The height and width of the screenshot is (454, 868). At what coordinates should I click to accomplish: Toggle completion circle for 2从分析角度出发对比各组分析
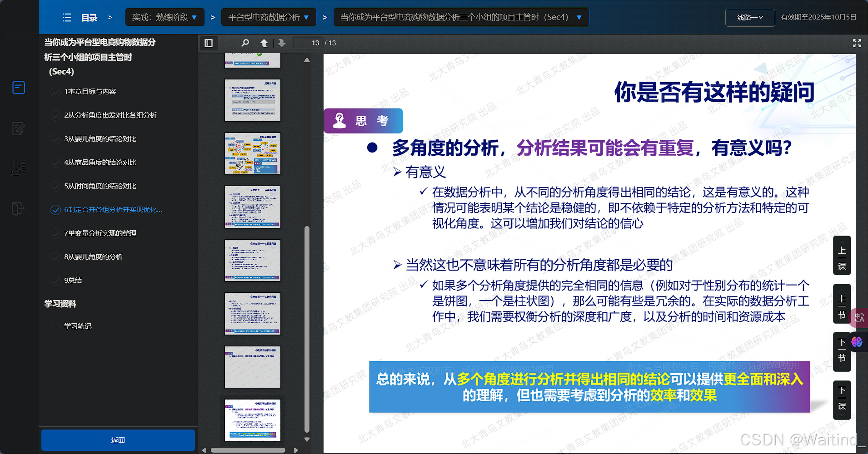pos(55,115)
